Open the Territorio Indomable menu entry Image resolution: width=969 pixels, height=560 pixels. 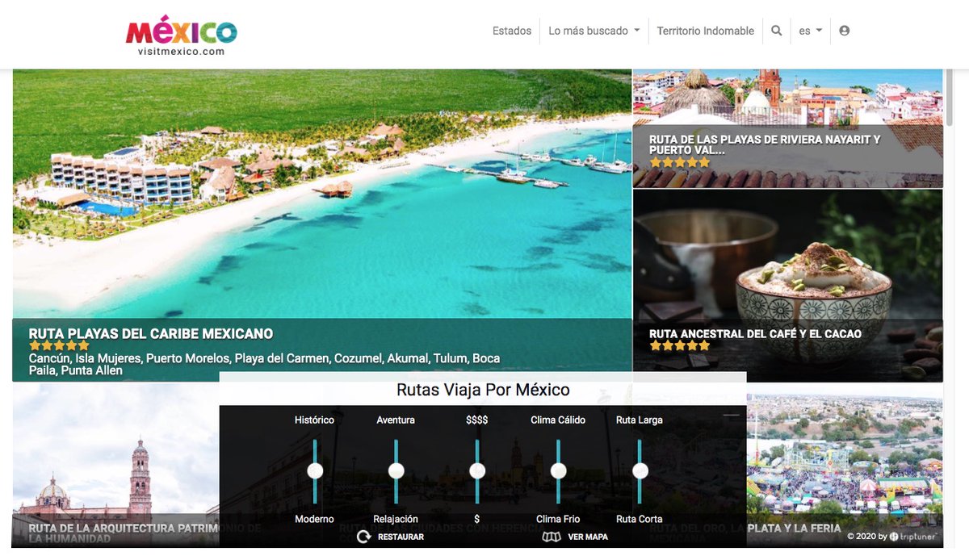(706, 30)
